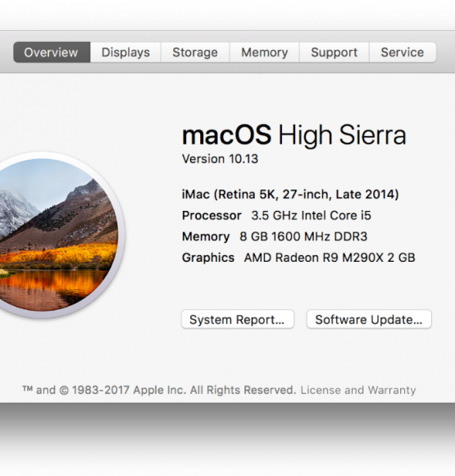Go to the Support tab
This screenshot has width=455, height=476.
334,53
